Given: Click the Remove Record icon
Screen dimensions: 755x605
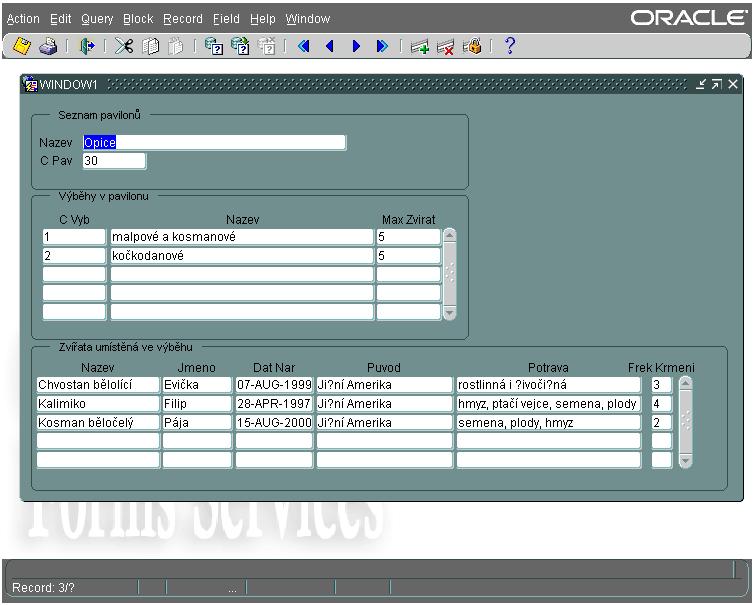Looking at the screenshot, I should (446, 46).
